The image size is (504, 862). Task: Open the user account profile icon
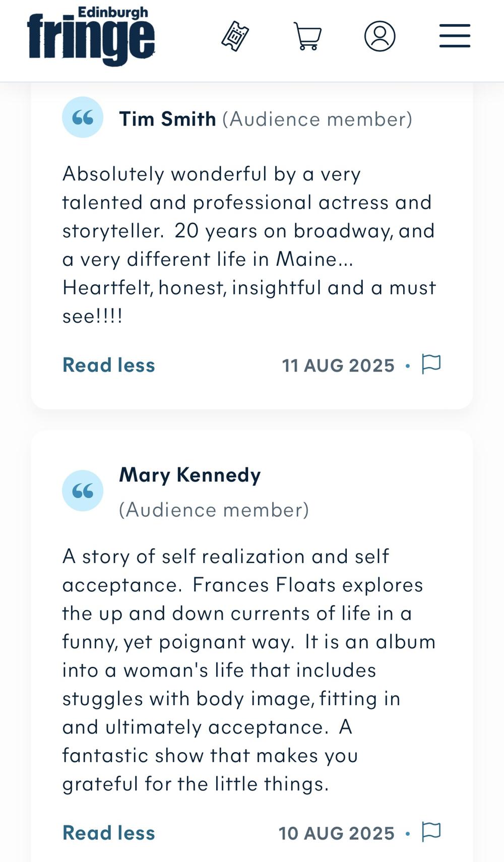click(380, 36)
